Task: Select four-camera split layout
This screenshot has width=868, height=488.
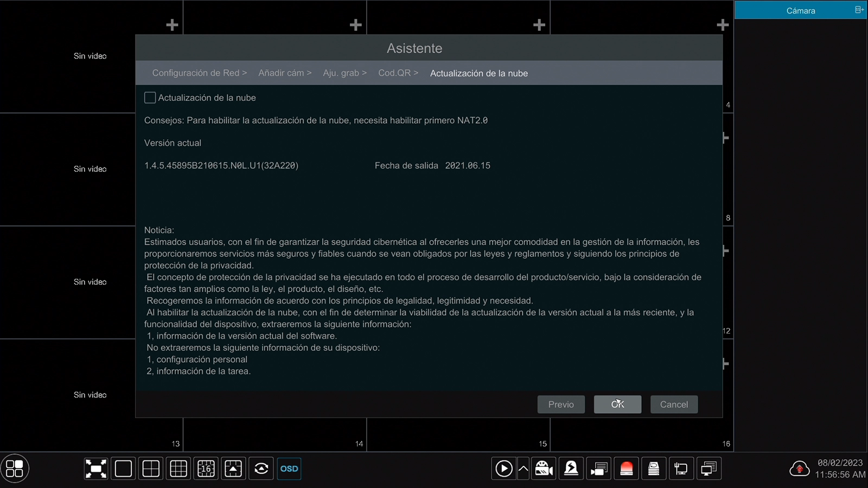Action: (x=151, y=468)
